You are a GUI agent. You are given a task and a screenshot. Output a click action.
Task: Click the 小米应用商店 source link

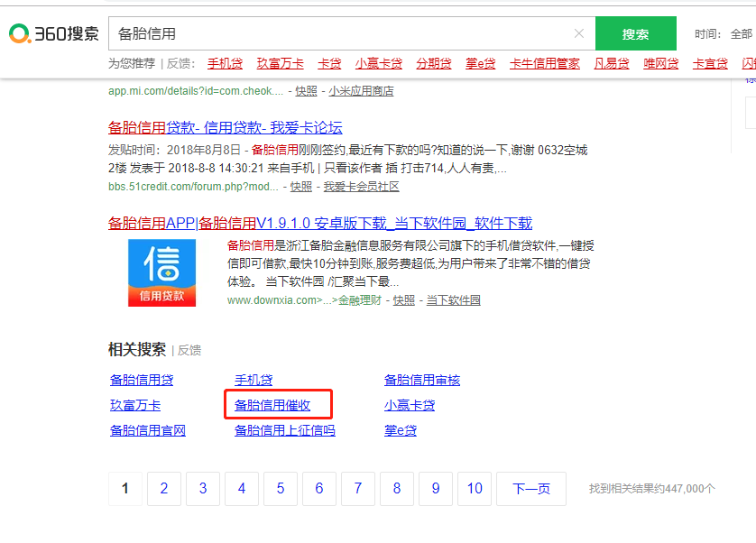coord(361,91)
